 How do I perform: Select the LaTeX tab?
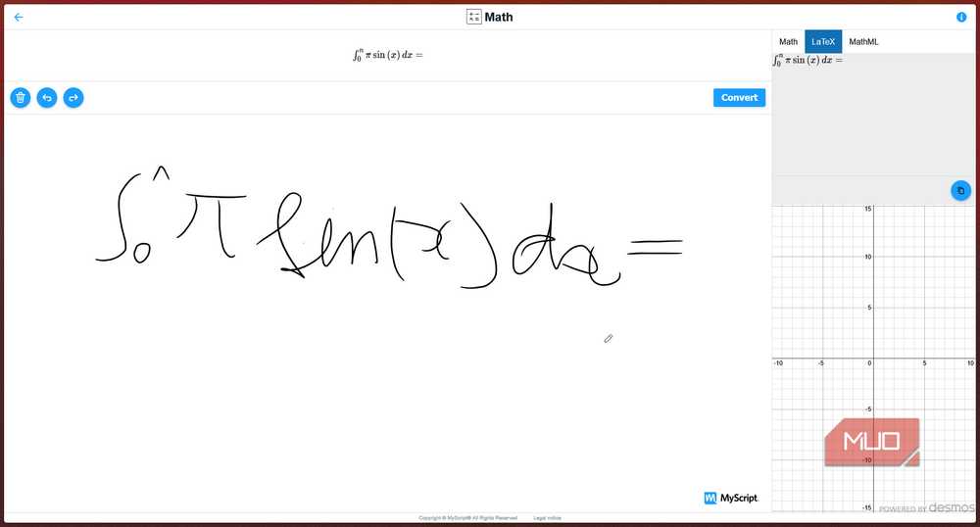(x=823, y=42)
